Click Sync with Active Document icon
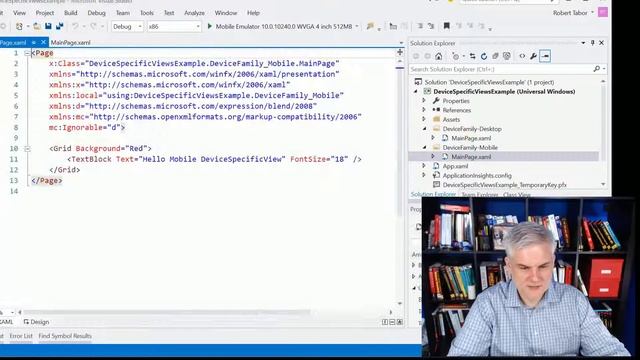The height and width of the screenshot is (360, 640). click(x=473, y=56)
